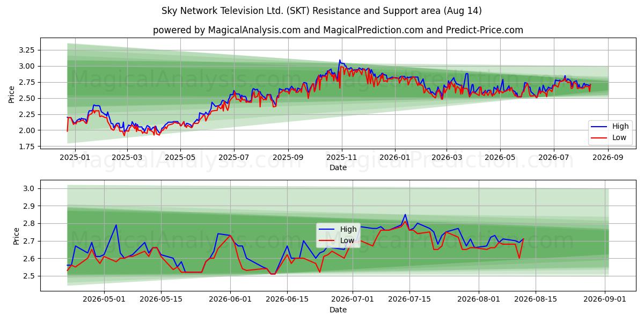The image size is (644, 322).
Task: Click the '2.00' price tick on top chart
Action: 26,130
